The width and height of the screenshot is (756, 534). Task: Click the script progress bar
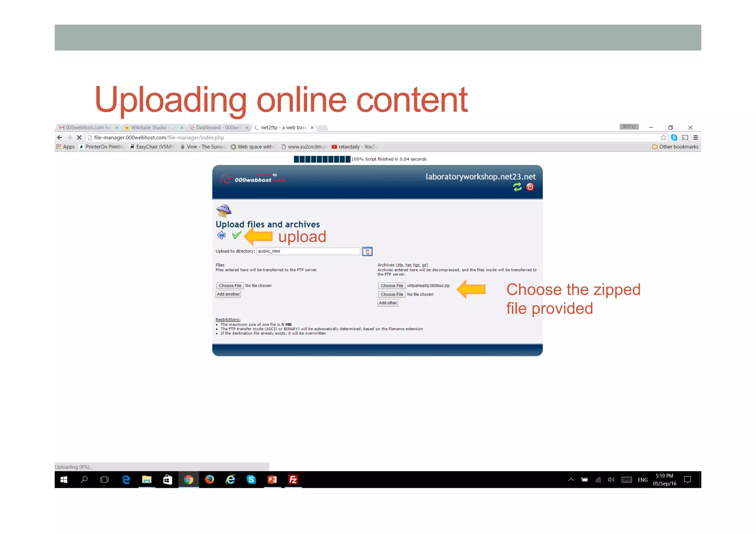pyautogui.click(x=322, y=159)
